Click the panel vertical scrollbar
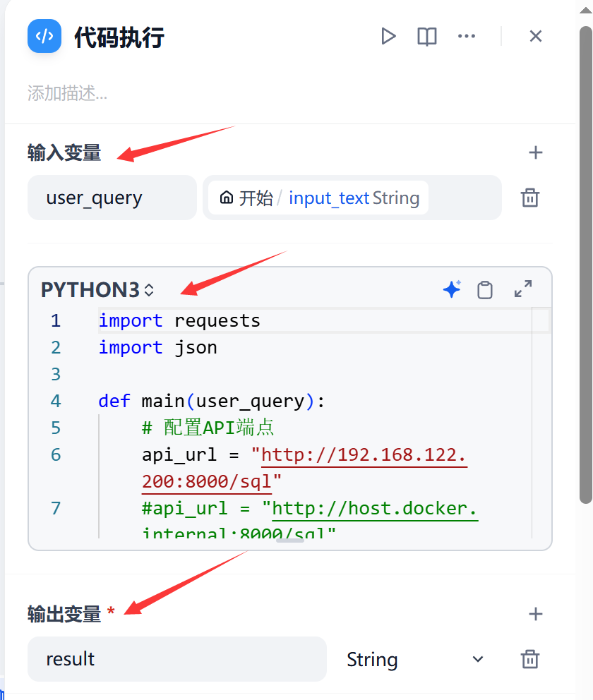593x700 pixels. point(586,265)
